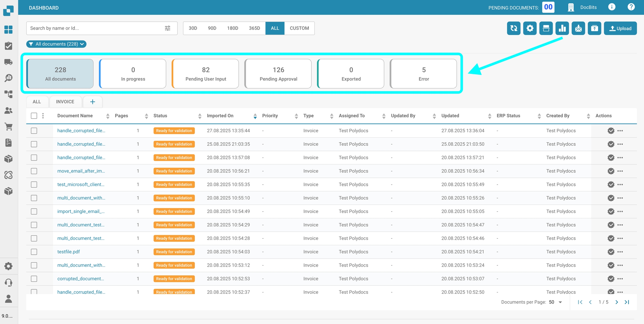Open the shopping cart sidebar icon
Viewport: 644px width, 324px height.
pos(8,127)
